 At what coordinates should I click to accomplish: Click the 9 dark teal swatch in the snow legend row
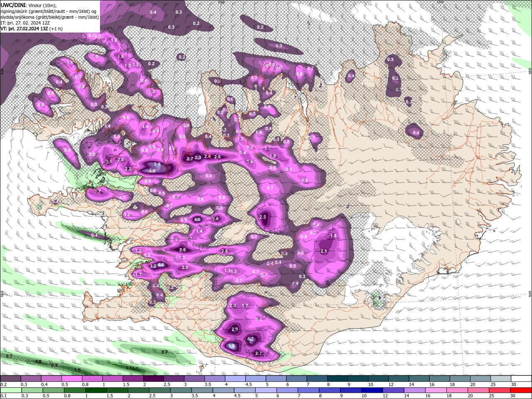(358, 379)
